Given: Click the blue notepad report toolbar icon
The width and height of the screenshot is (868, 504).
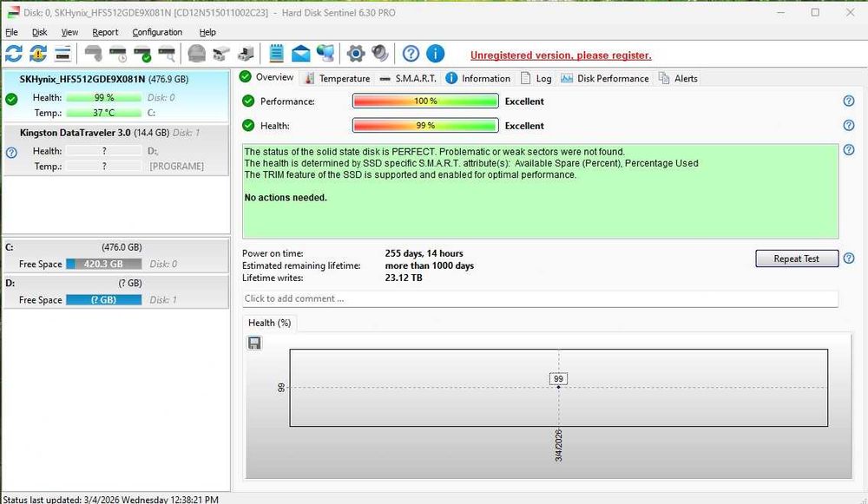Looking at the screenshot, I should [x=276, y=54].
